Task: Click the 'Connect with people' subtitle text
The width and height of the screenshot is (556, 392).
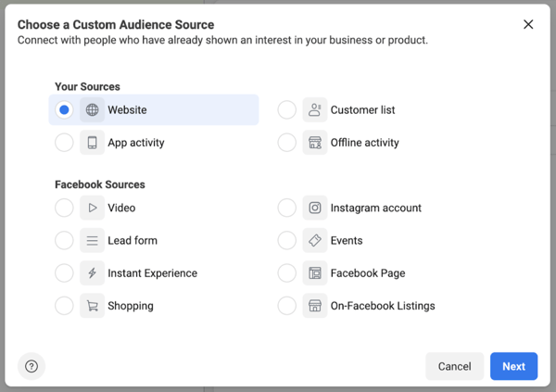Action: click(222, 40)
